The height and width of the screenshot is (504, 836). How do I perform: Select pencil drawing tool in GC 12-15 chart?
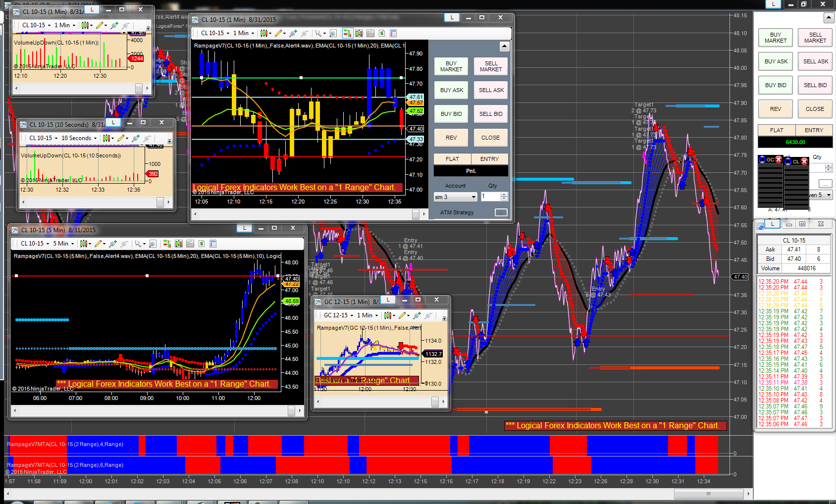point(403,315)
